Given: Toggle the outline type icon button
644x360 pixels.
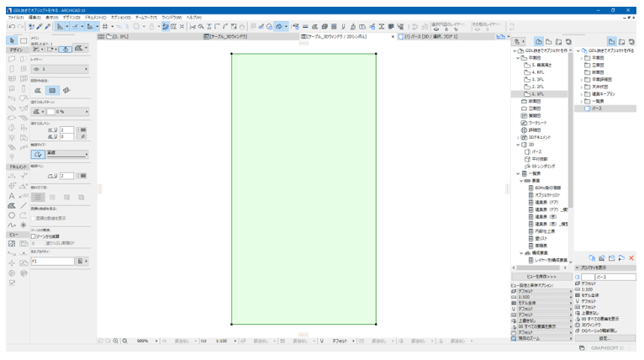Looking at the screenshot, I should [x=38, y=154].
